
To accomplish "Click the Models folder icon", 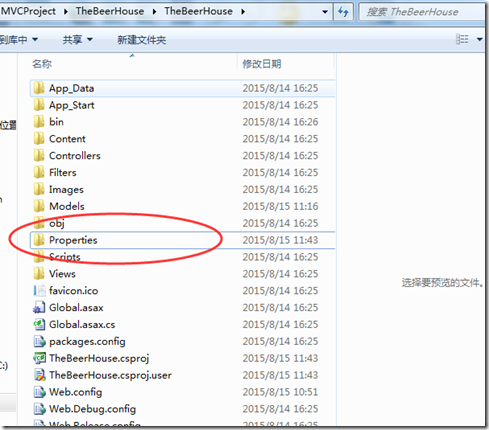I will [39, 206].
